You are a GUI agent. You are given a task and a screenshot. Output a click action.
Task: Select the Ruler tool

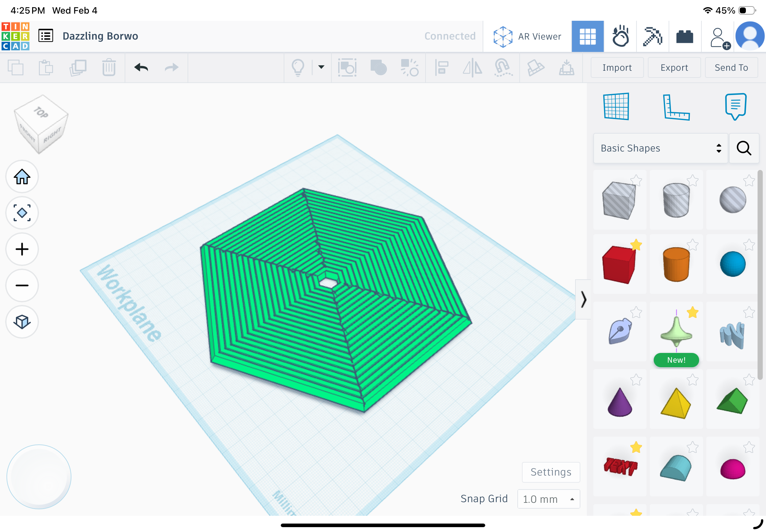tap(676, 107)
